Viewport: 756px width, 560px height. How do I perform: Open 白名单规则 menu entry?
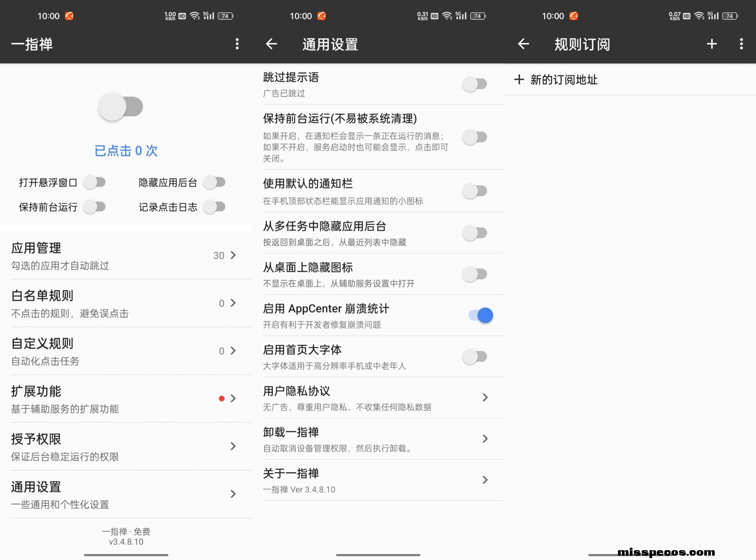(126, 303)
